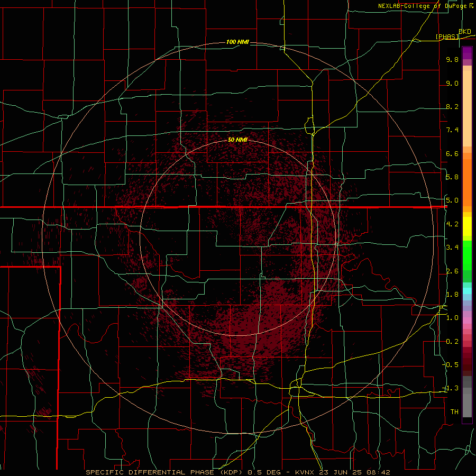
Task: Click the "50 NMI" range ring label
Action: [x=237, y=140]
